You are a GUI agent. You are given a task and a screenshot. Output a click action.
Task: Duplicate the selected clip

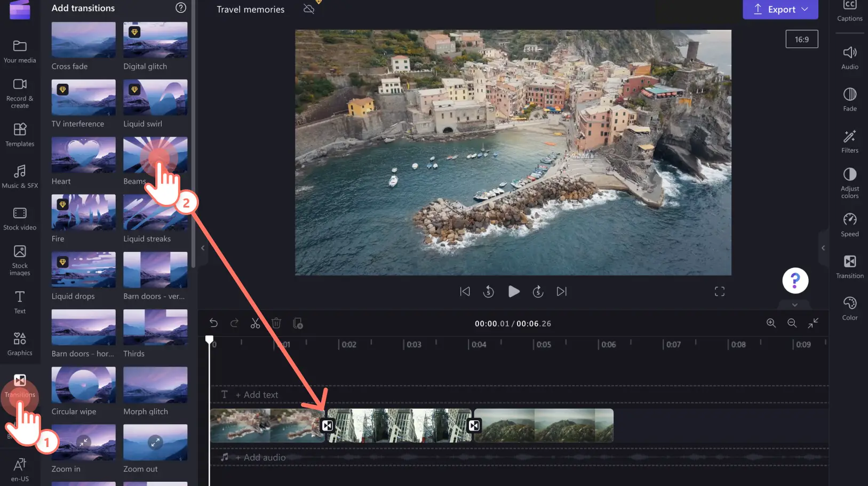tap(298, 323)
